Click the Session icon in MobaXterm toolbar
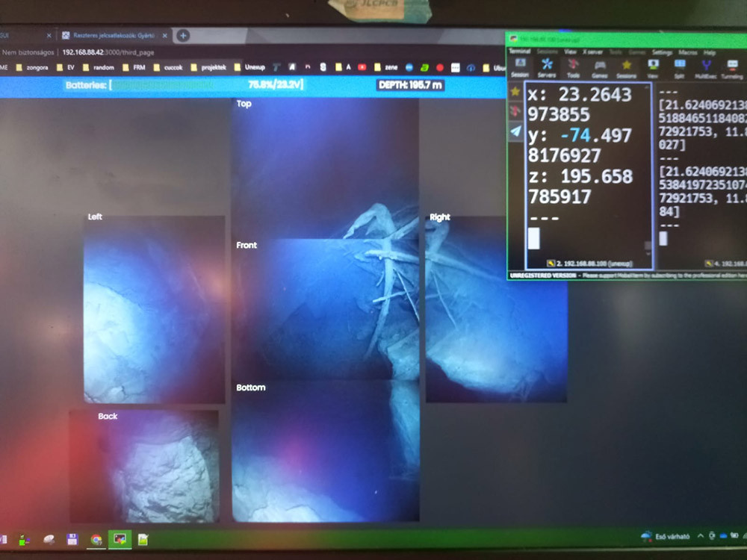The image size is (747, 560). pos(520,66)
